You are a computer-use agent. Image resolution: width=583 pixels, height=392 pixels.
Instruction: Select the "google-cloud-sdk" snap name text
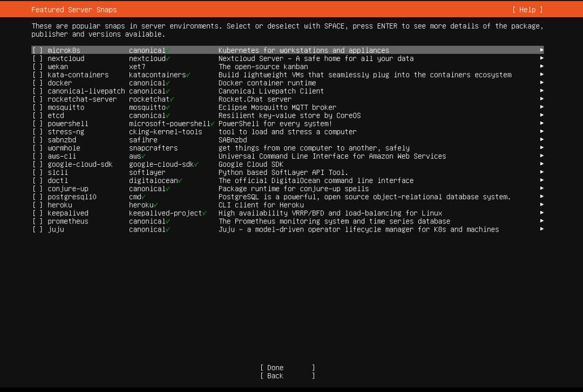coord(80,164)
